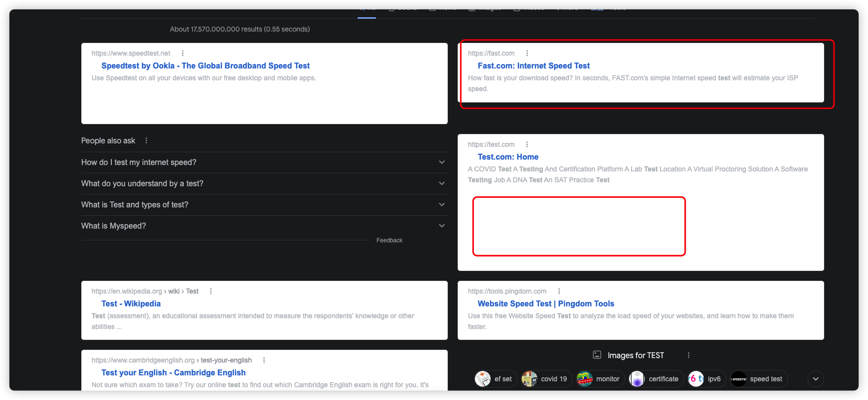Screen dimensions: 868x400
Task: Open the "Test.com: Home" result
Action: [508, 157]
